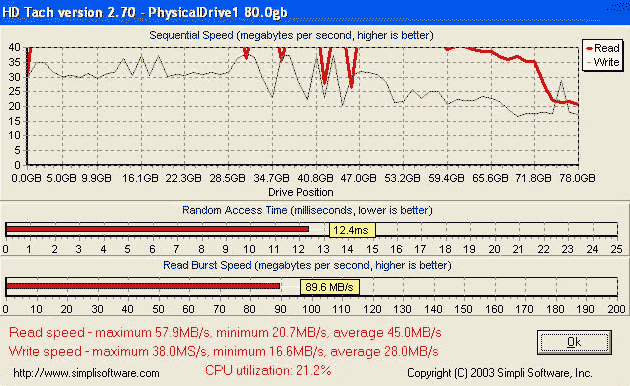Click the 59.4GB drive position label

pyautogui.click(x=446, y=178)
